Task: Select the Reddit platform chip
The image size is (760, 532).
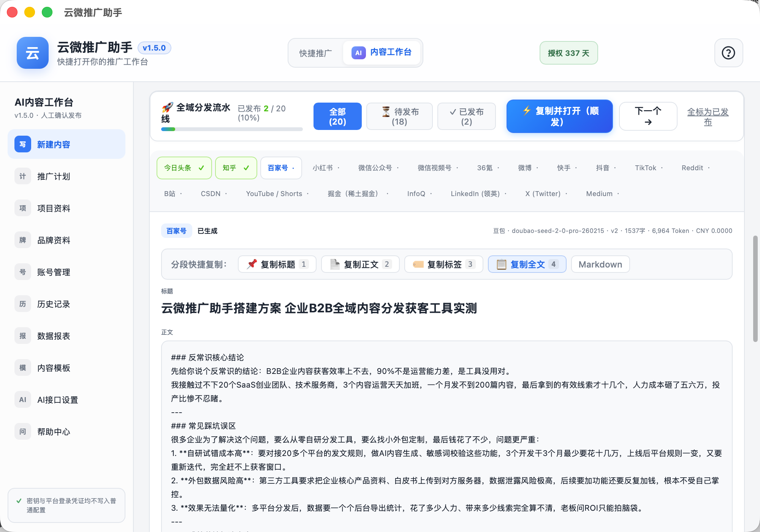Action: (695, 168)
